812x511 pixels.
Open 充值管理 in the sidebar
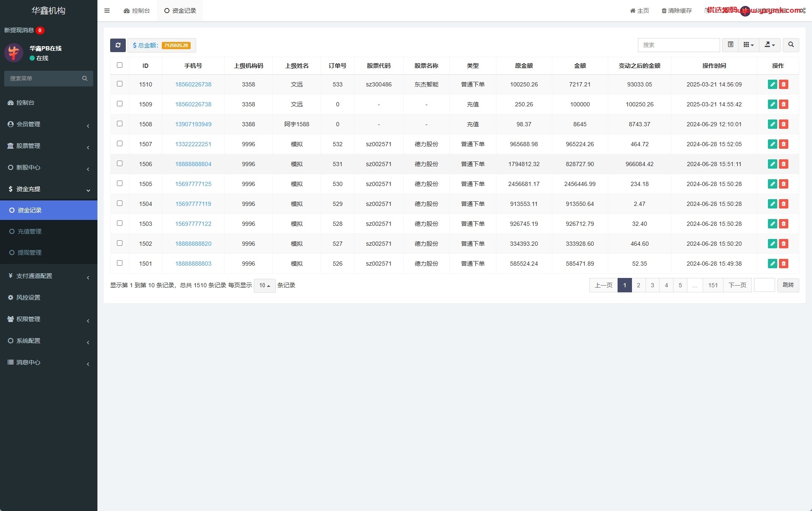pos(49,231)
